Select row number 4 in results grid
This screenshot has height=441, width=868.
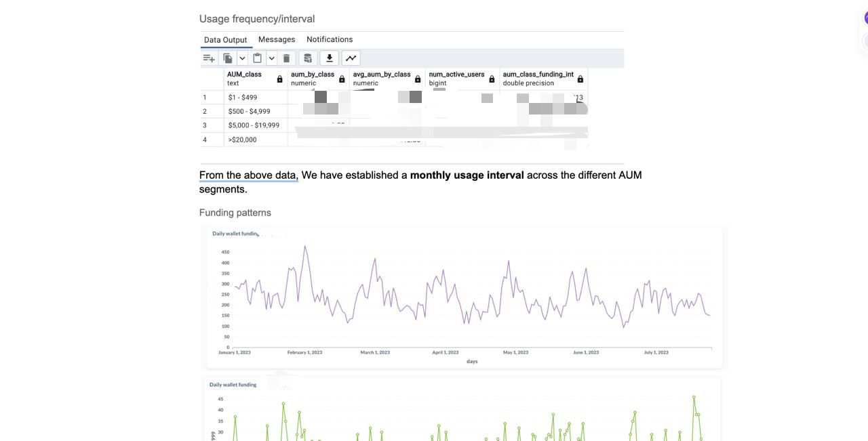tap(212, 140)
